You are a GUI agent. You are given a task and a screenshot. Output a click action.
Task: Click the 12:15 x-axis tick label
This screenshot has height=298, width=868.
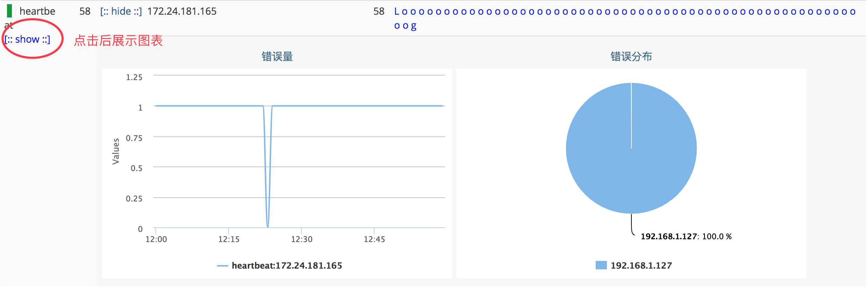pos(229,239)
